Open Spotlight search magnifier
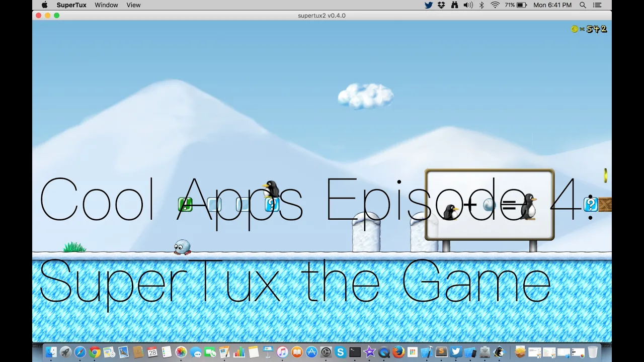644x362 pixels. point(583,5)
